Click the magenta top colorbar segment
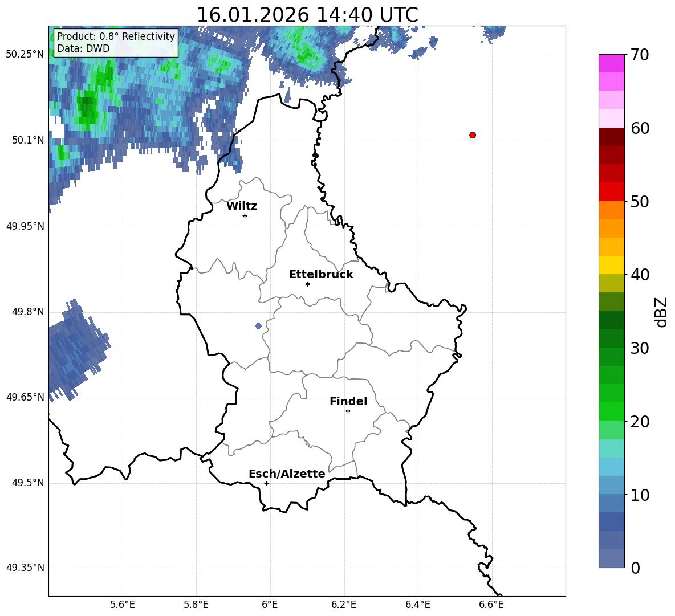Screen dimensions: 675x616 click(611, 64)
